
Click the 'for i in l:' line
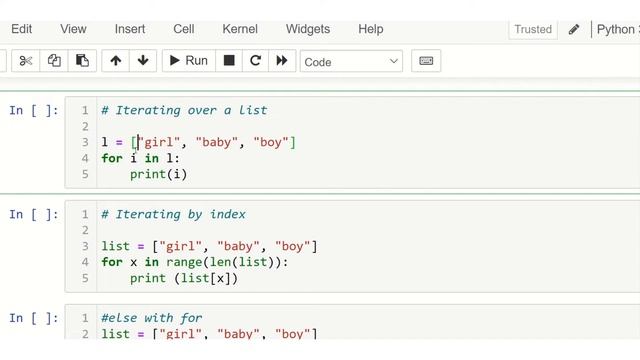coord(140,158)
